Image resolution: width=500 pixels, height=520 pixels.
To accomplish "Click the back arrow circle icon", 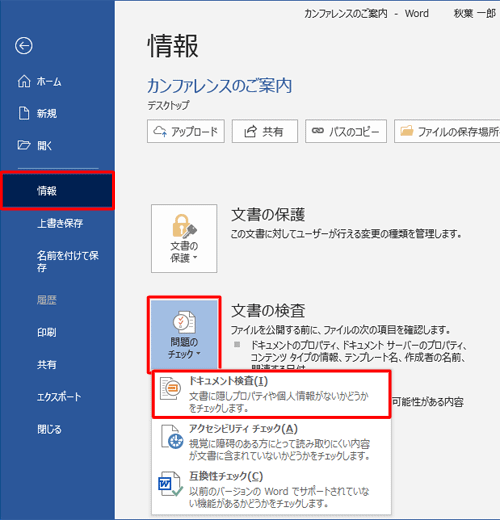I will pos(24,46).
